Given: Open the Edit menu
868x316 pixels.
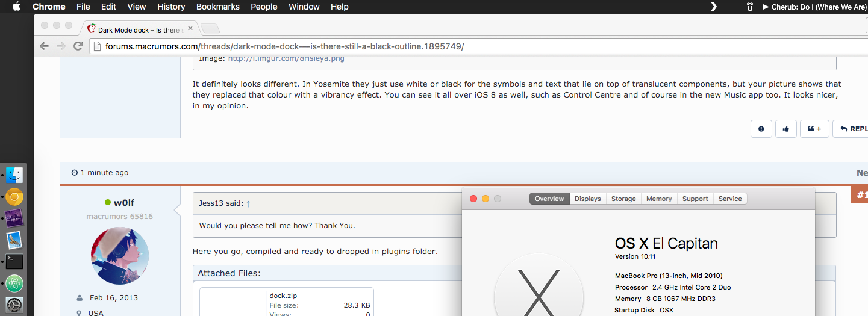Looking at the screenshot, I should (108, 7).
